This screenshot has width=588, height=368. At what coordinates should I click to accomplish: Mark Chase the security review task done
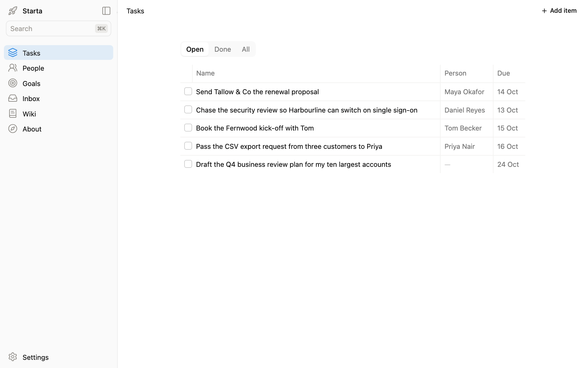coord(188,110)
